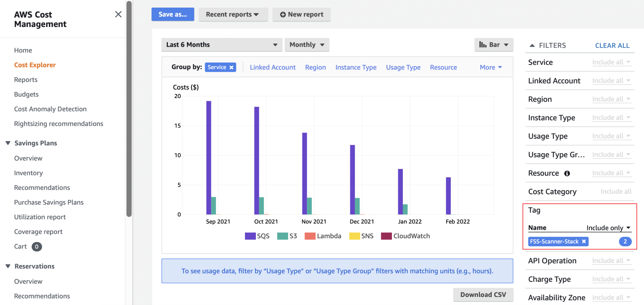Screen dimensions: 644x305
Task: Click the Download CSV button
Action: pyautogui.click(x=483, y=295)
